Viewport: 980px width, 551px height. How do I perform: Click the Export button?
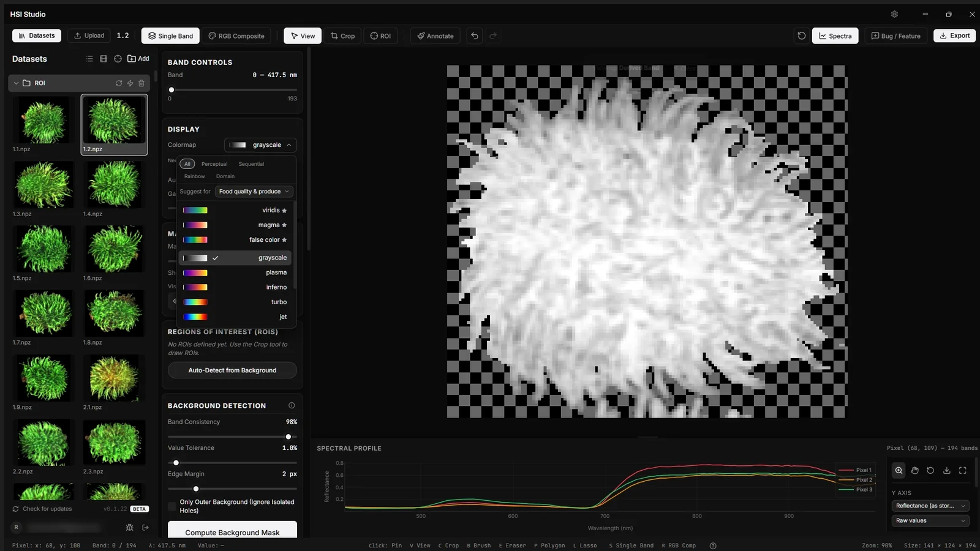954,36
